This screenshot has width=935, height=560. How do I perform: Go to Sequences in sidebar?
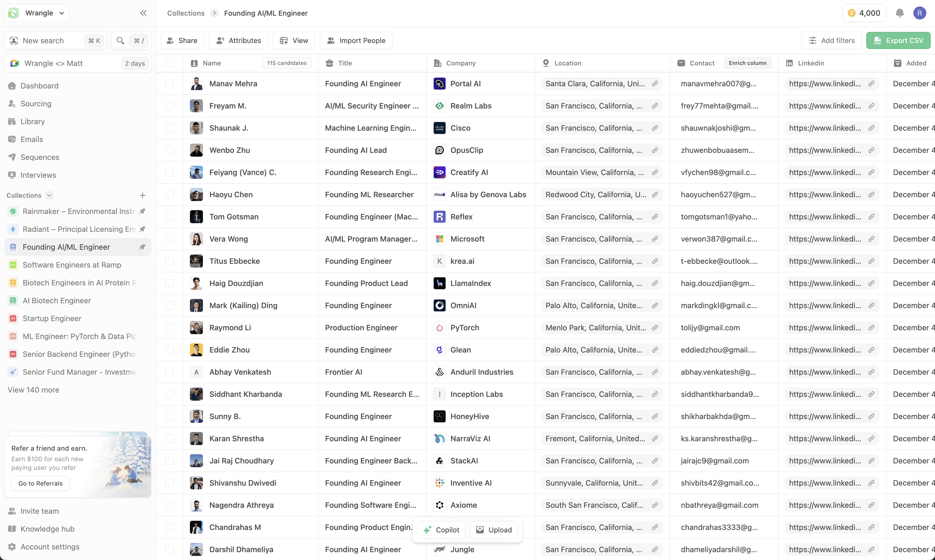(39, 157)
